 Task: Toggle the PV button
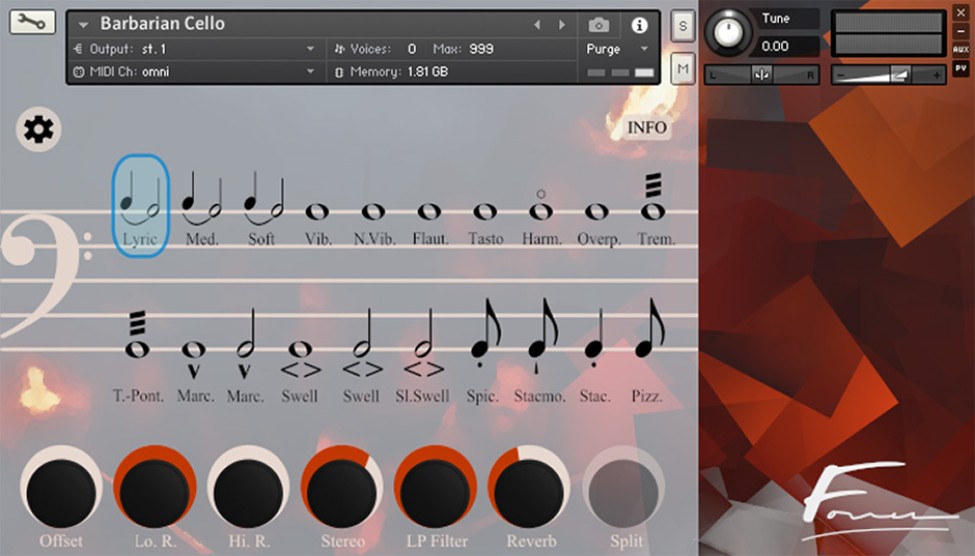coord(961,68)
